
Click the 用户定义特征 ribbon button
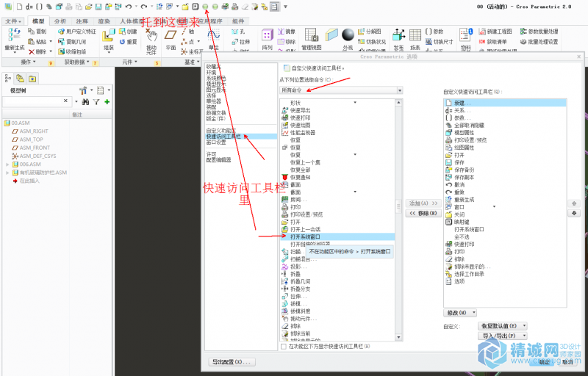(x=77, y=32)
